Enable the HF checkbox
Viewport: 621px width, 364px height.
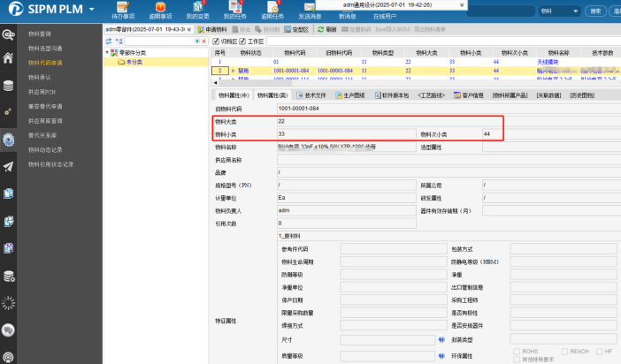click(x=599, y=352)
